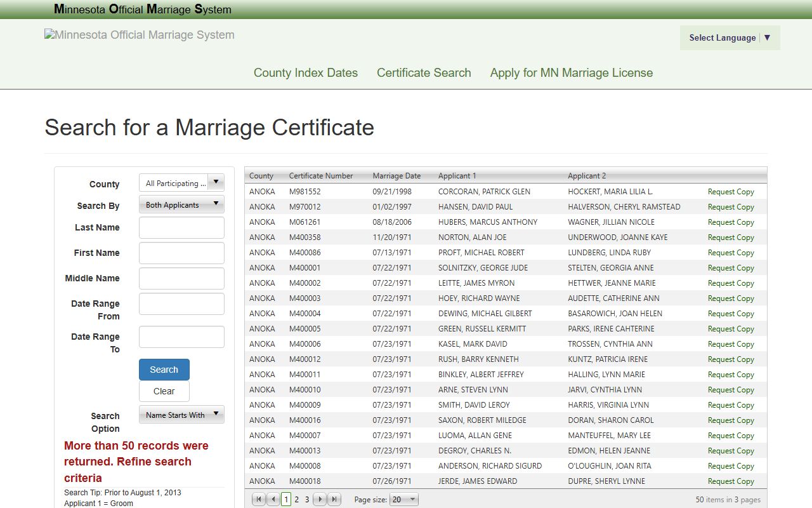The image size is (812, 508).
Task: Focus the Date Range From field
Action: point(181,304)
